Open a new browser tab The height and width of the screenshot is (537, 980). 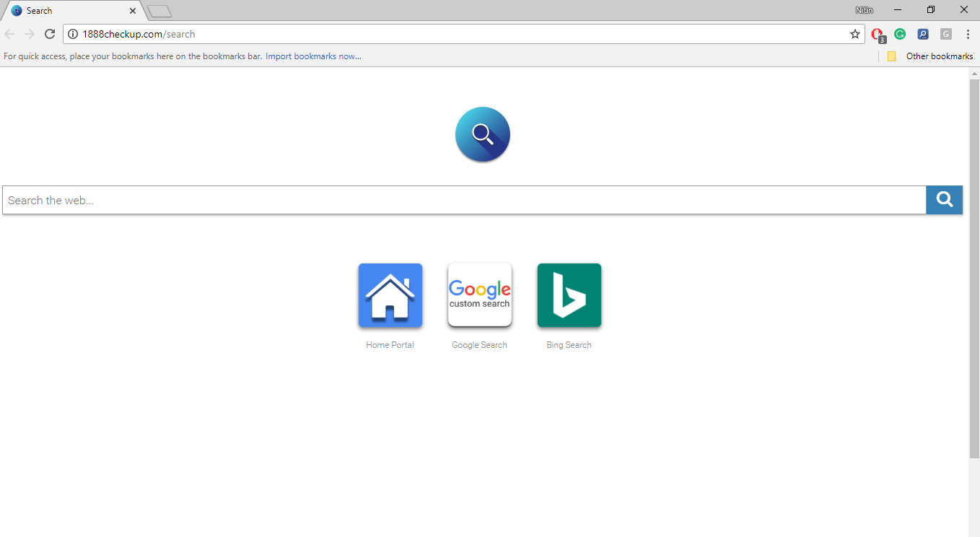point(159,10)
